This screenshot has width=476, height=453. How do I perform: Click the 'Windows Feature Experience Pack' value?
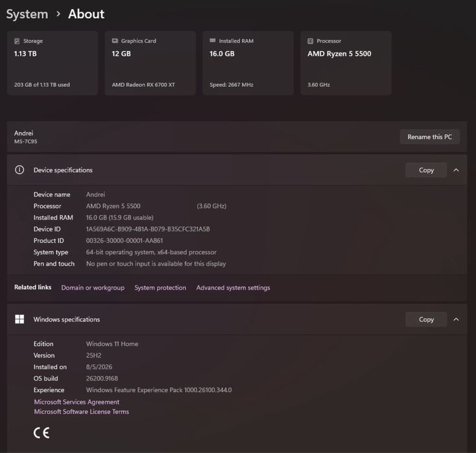click(159, 390)
